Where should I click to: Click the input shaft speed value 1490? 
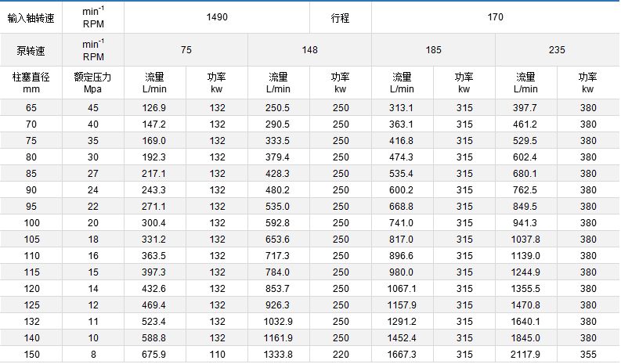click(x=216, y=17)
